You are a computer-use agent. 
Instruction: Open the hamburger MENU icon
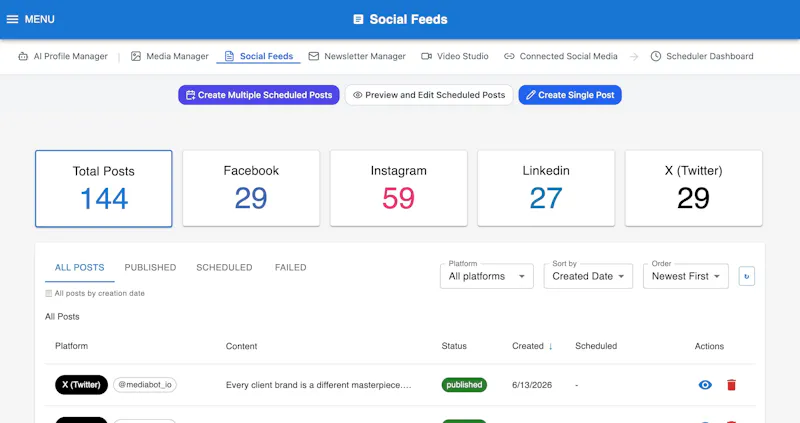tap(12, 19)
